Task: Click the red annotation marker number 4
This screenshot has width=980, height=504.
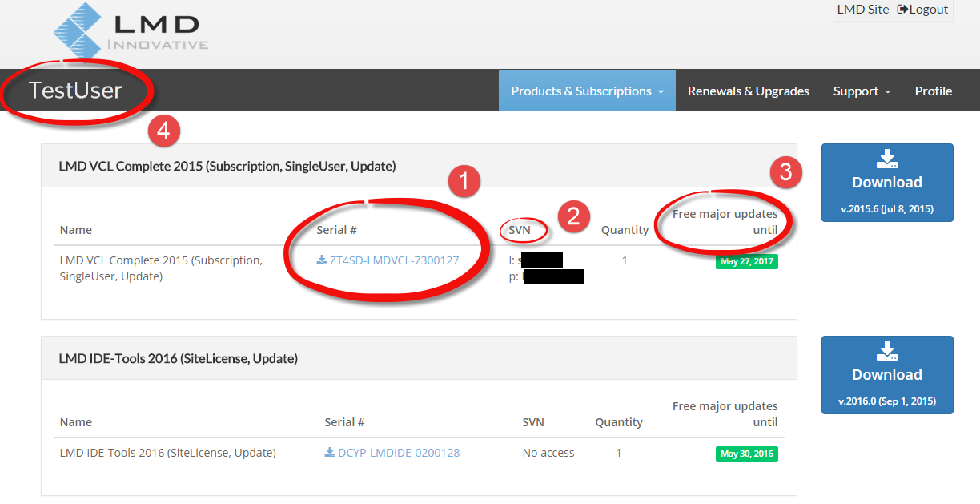Action: (163, 131)
